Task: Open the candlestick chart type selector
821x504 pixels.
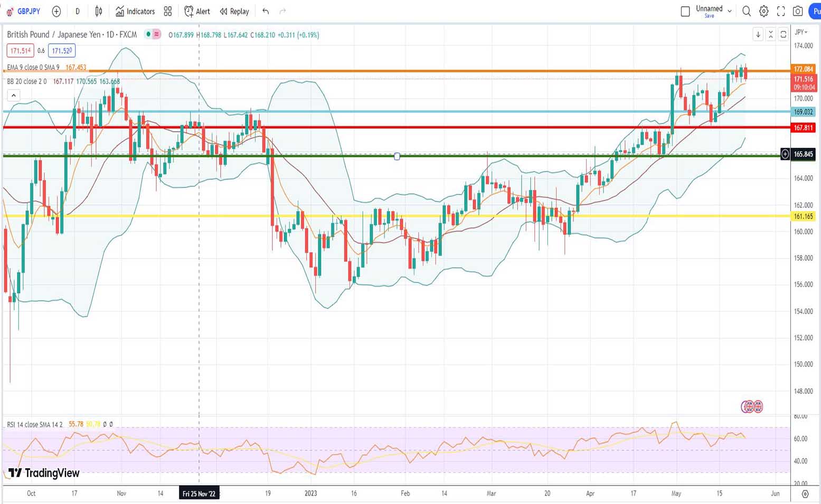Action: (x=99, y=11)
